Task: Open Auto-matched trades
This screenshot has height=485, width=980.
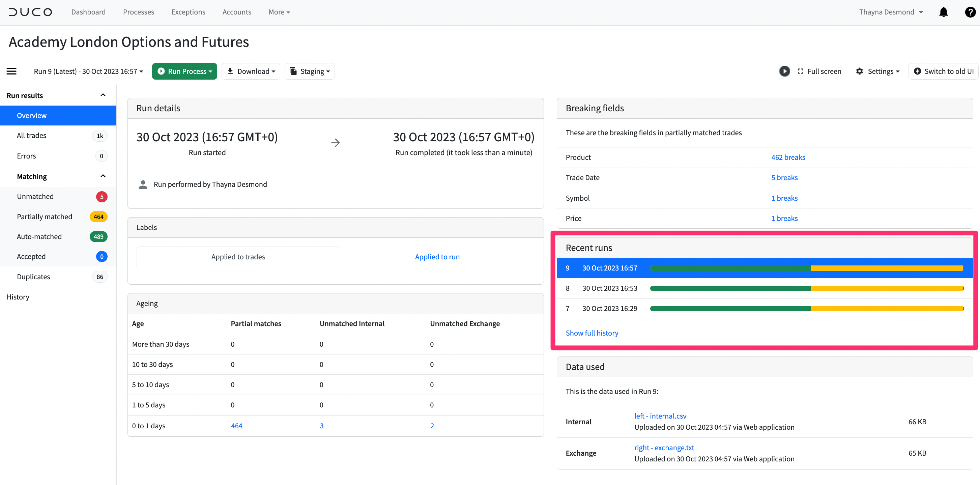Action: tap(58, 237)
